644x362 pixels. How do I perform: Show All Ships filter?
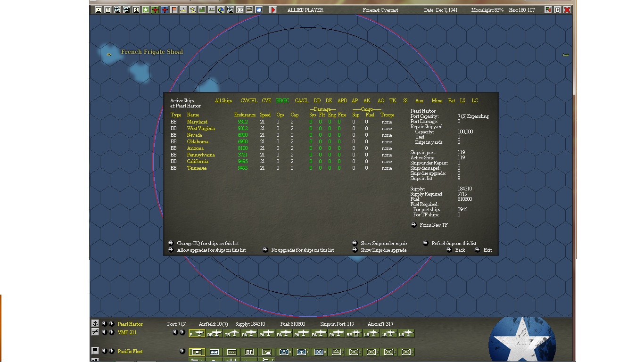click(x=223, y=100)
